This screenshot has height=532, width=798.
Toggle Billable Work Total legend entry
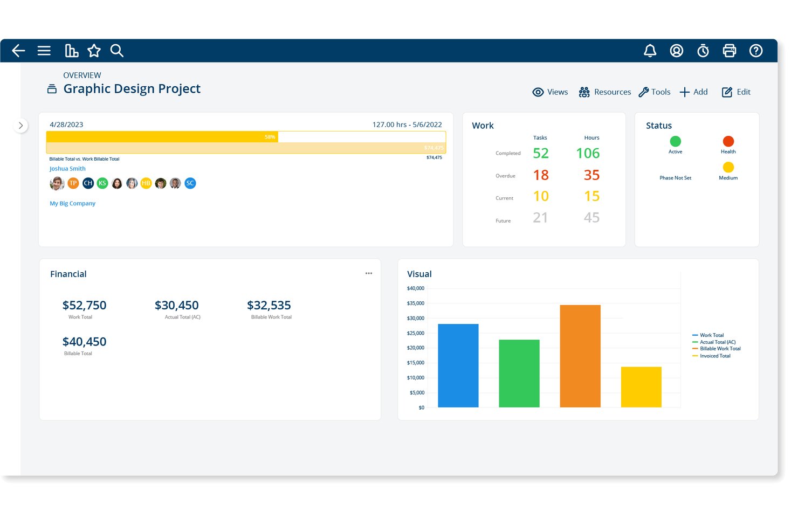click(717, 349)
